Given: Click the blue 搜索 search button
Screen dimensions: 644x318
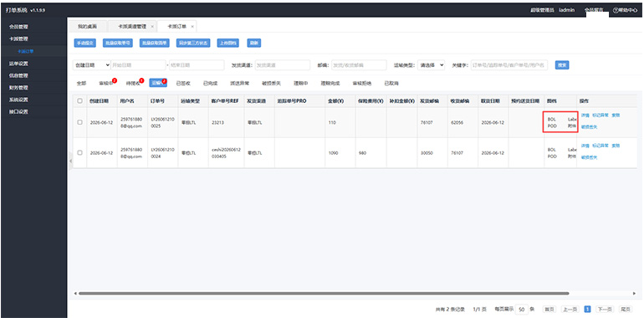Looking at the screenshot, I should pos(562,65).
